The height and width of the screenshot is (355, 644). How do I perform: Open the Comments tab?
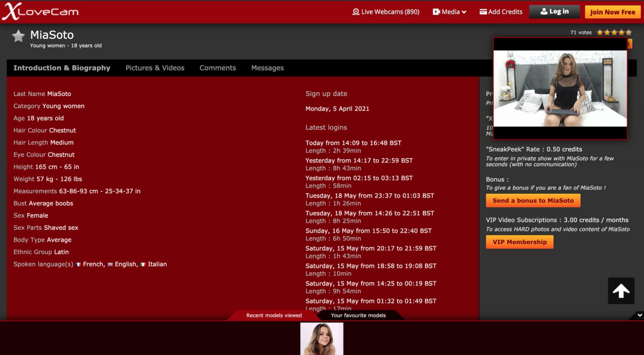click(x=218, y=68)
